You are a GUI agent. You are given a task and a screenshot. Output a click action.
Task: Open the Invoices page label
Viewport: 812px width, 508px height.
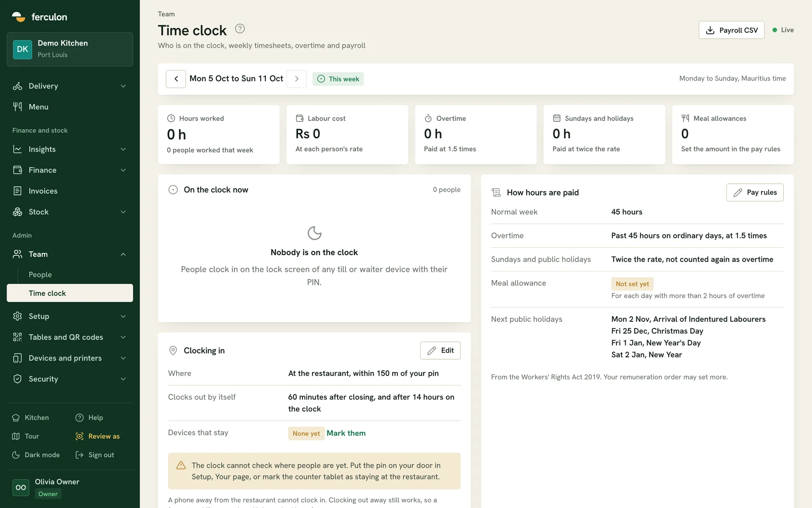click(x=43, y=191)
